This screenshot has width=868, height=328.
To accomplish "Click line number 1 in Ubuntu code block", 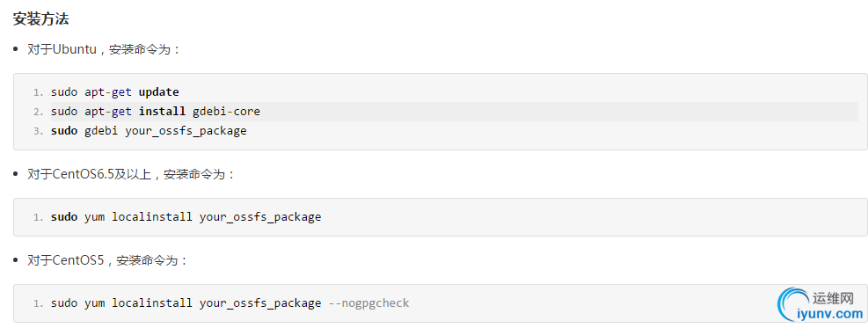I will [38, 92].
